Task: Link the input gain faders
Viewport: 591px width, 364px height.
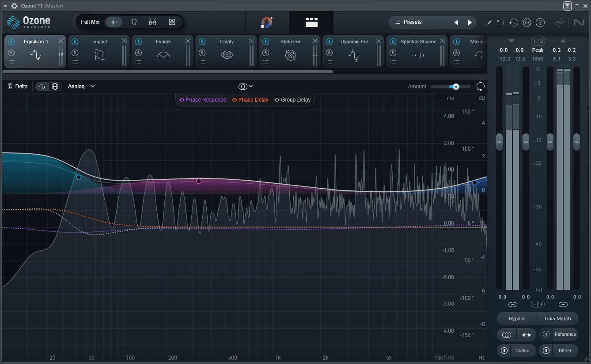Action: click(512, 304)
